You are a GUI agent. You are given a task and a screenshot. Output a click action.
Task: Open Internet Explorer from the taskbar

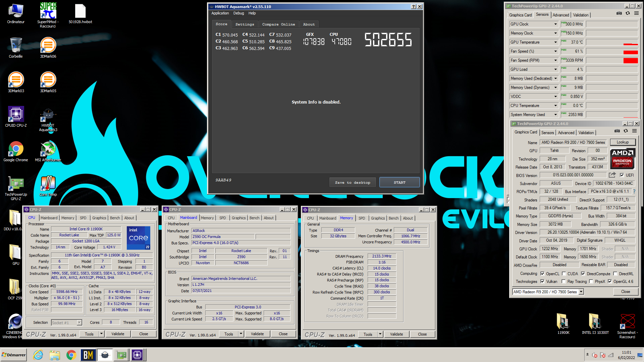coord(38,355)
